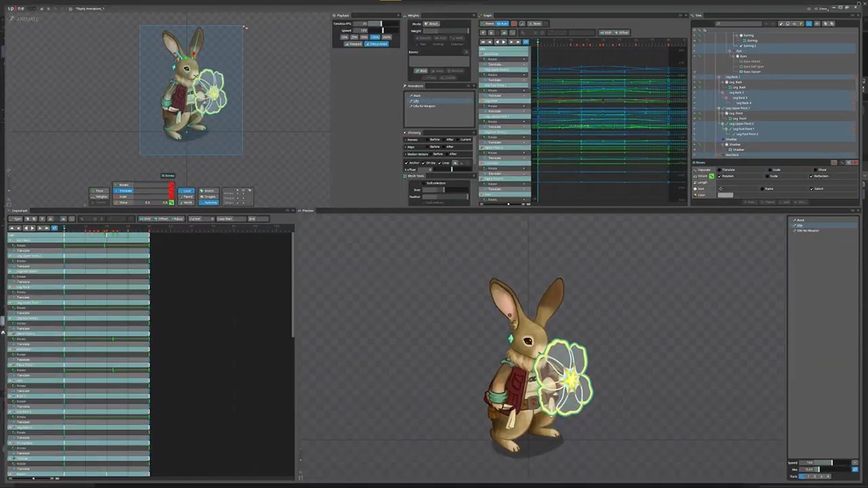Viewport: 868px width, 488px height.
Task: Click the green key icon beside Inherit
Action: point(711,176)
